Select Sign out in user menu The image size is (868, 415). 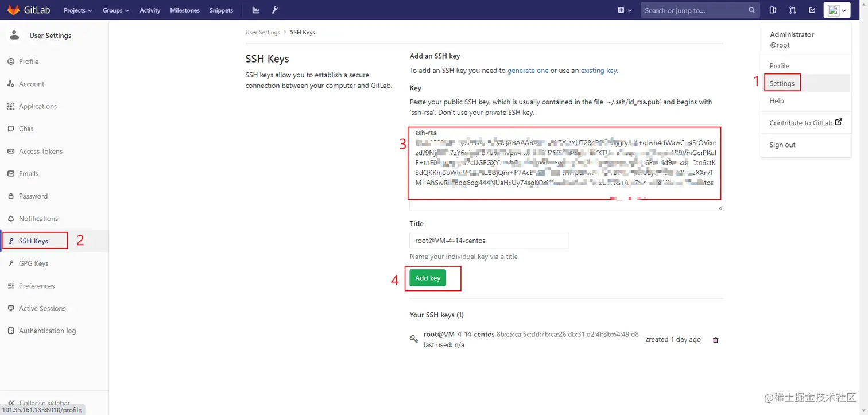click(x=782, y=145)
